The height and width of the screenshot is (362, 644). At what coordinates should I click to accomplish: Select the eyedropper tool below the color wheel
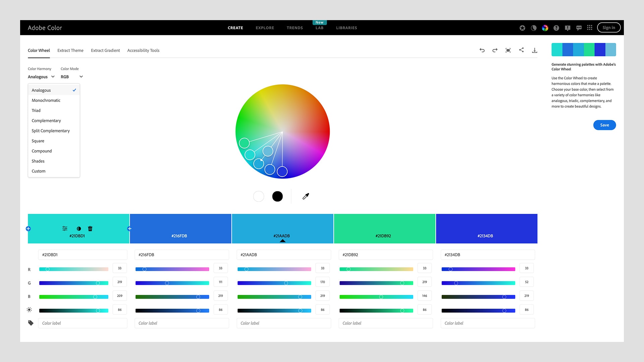[306, 196]
